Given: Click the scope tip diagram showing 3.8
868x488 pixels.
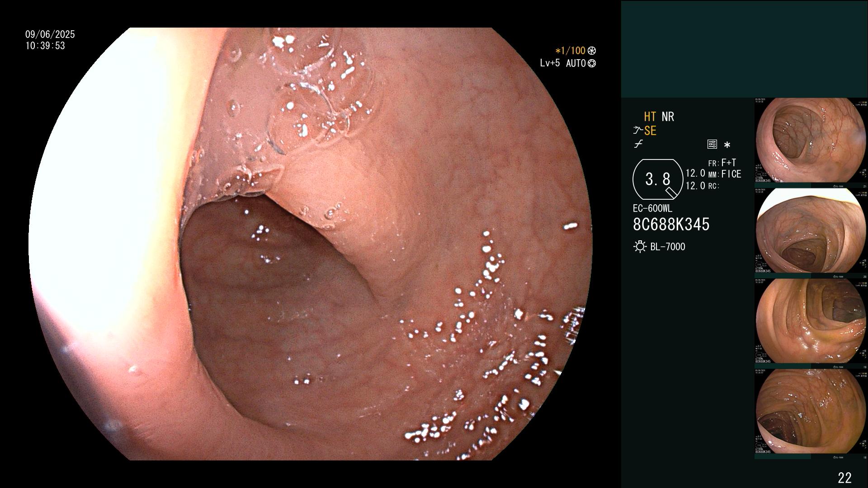Looking at the screenshot, I should (658, 179).
